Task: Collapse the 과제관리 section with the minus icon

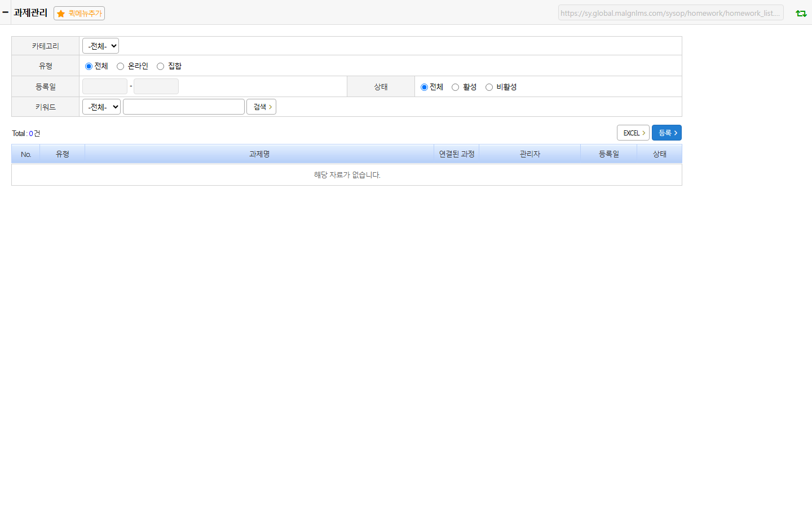Action: [x=5, y=12]
